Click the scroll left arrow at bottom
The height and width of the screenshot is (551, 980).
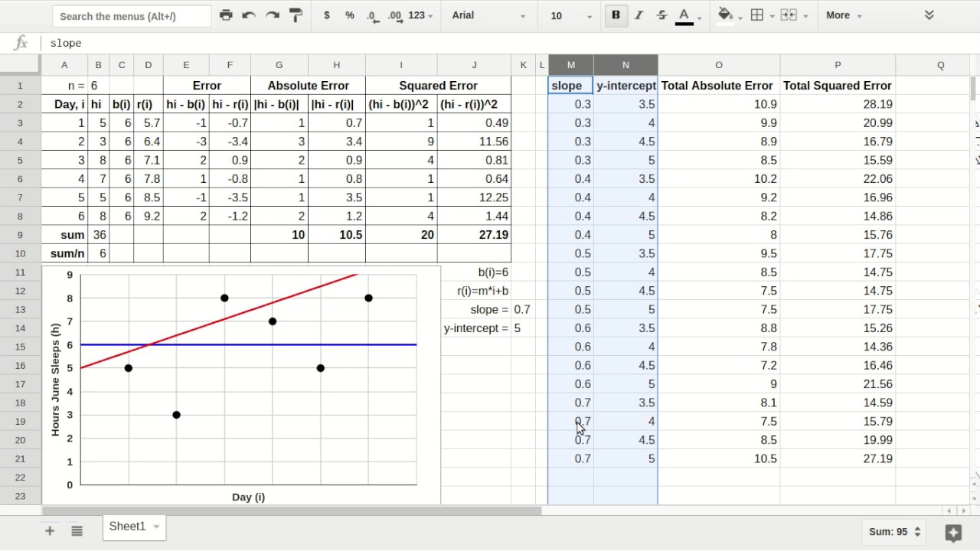(x=950, y=510)
